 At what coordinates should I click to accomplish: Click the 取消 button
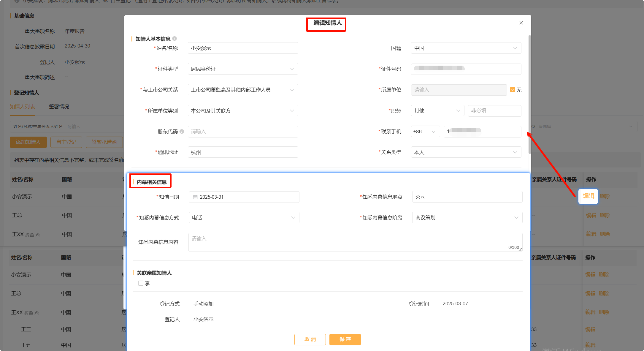coord(310,339)
